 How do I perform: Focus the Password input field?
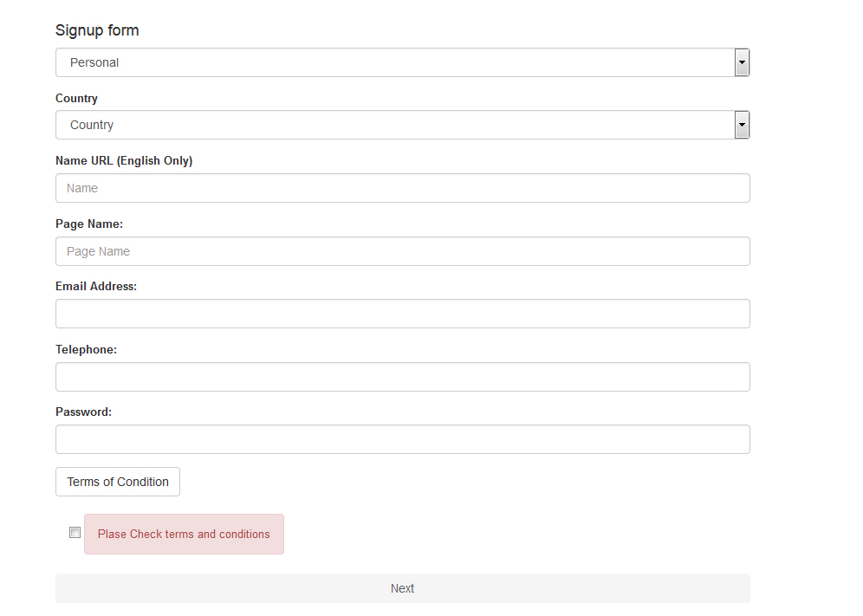click(402, 439)
